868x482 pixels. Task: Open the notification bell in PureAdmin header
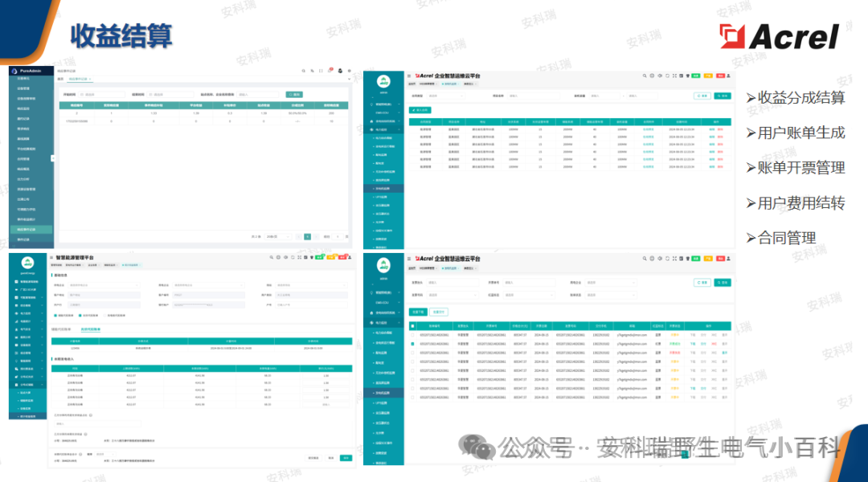[330, 71]
